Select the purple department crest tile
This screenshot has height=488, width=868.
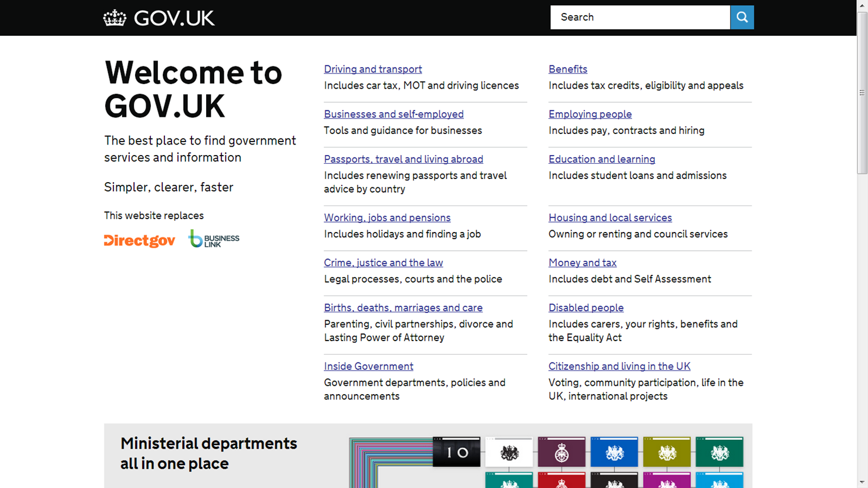tap(561, 452)
